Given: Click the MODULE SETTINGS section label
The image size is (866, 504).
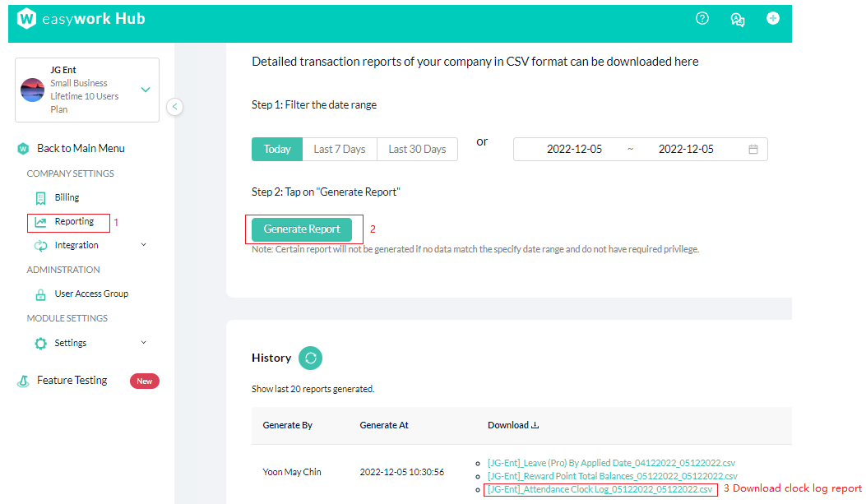Looking at the screenshot, I should [x=67, y=318].
